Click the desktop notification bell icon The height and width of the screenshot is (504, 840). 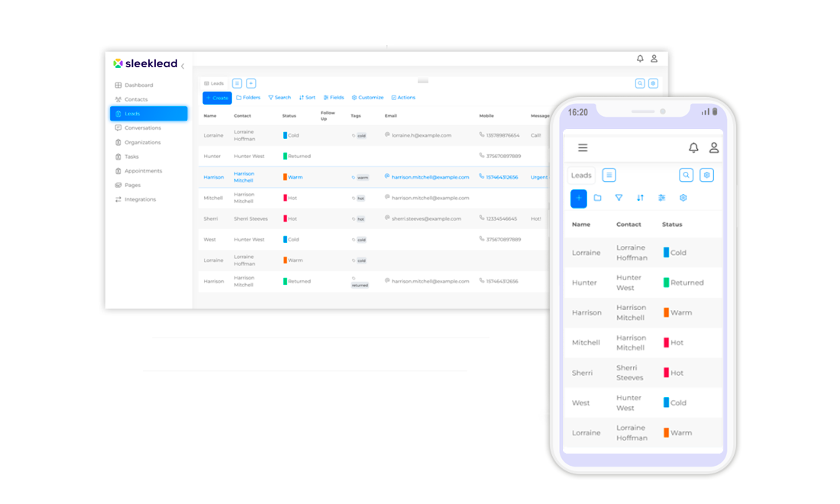pyautogui.click(x=640, y=59)
